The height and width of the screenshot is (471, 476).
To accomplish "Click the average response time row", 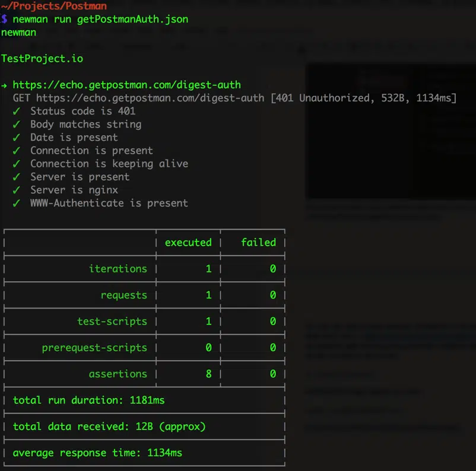I will pos(97,453).
